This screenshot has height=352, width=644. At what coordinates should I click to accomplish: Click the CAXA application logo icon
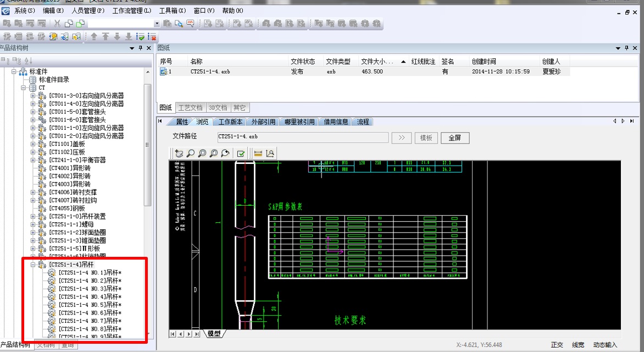click(5, 10)
